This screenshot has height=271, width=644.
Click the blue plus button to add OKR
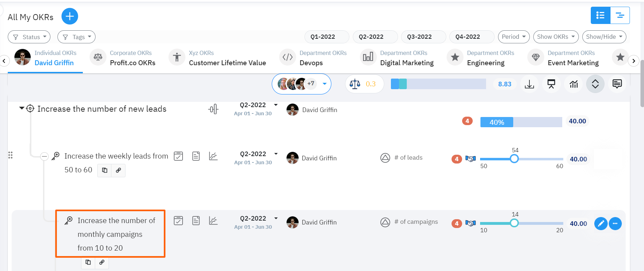(x=70, y=16)
